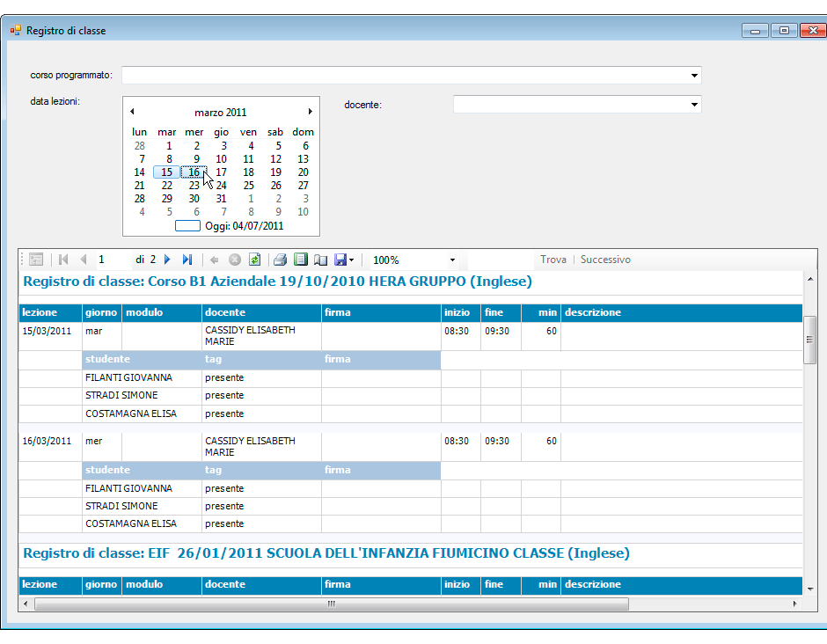Click the descrizione column header of first table
This screenshot has width=827, height=644.
point(682,313)
